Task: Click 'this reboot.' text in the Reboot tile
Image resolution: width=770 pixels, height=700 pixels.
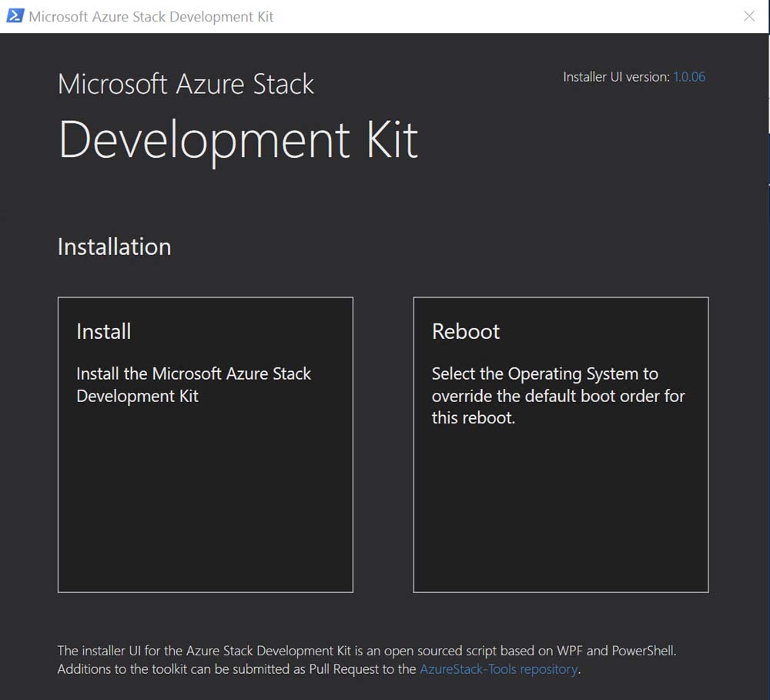Action: click(473, 419)
